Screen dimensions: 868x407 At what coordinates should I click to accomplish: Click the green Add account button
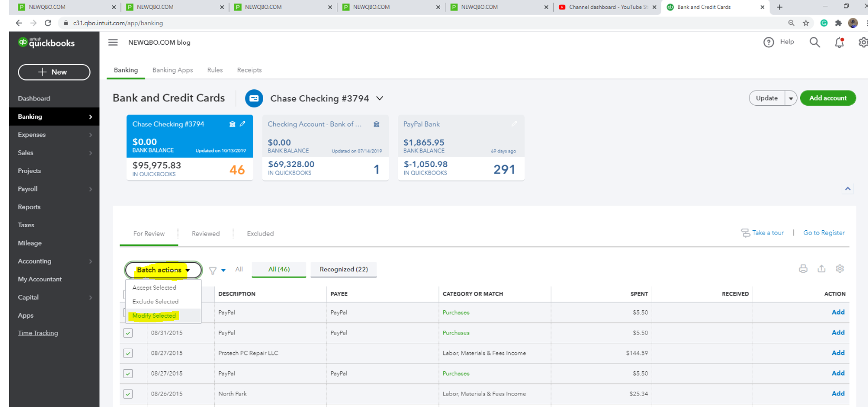pos(827,98)
